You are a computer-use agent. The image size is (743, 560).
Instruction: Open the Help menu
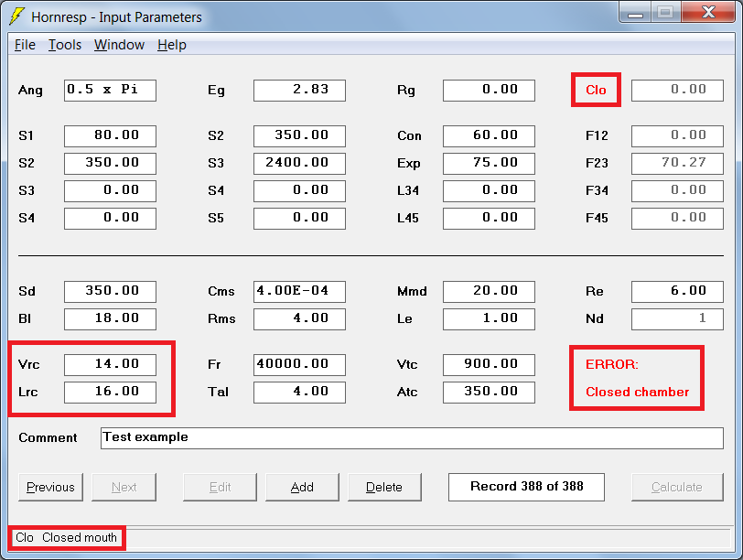coord(171,45)
